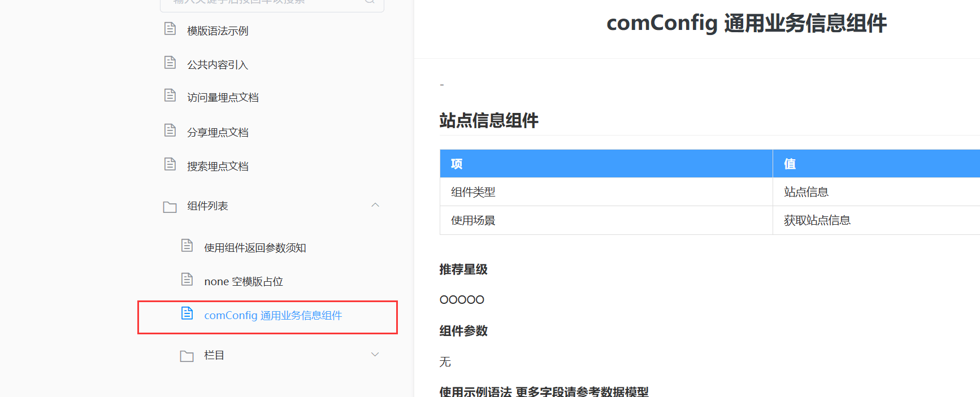Click document icon next to 分享埋点文档
This screenshot has height=397, width=980.
pos(170,130)
